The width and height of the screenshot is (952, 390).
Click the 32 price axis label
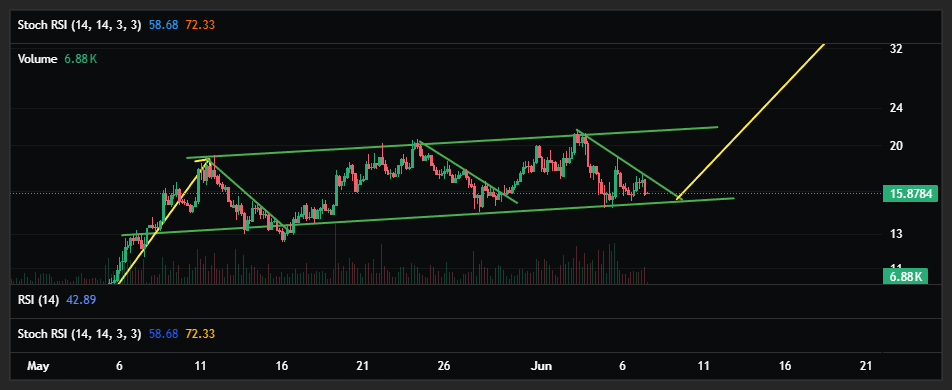[x=896, y=49]
